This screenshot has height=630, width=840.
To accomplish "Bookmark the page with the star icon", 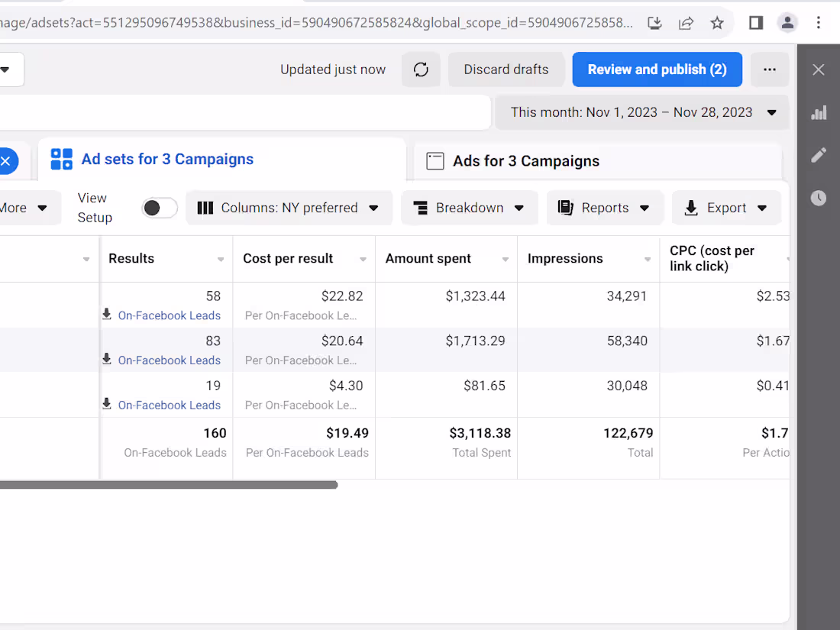I will pos(717,23).
